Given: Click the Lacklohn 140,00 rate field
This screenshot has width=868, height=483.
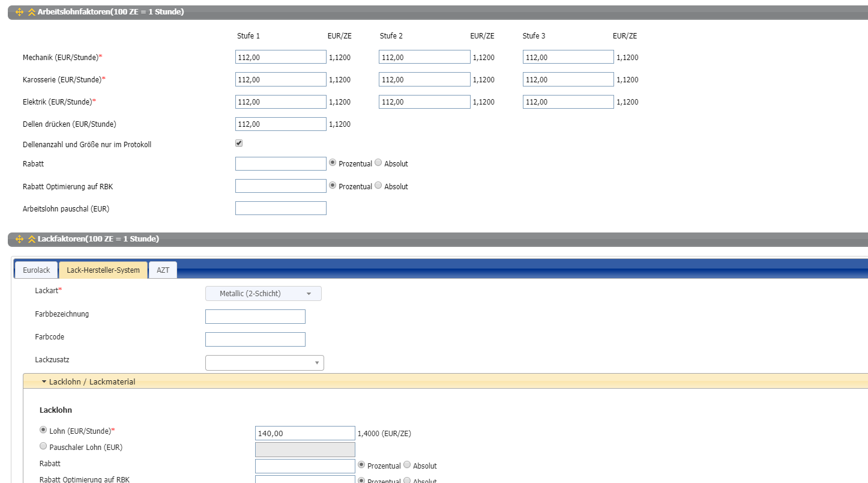Looking at the screenshot, I should coord(305,433).
